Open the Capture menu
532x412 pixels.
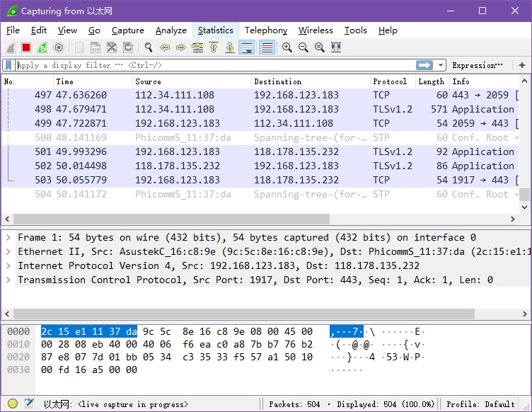128,30
